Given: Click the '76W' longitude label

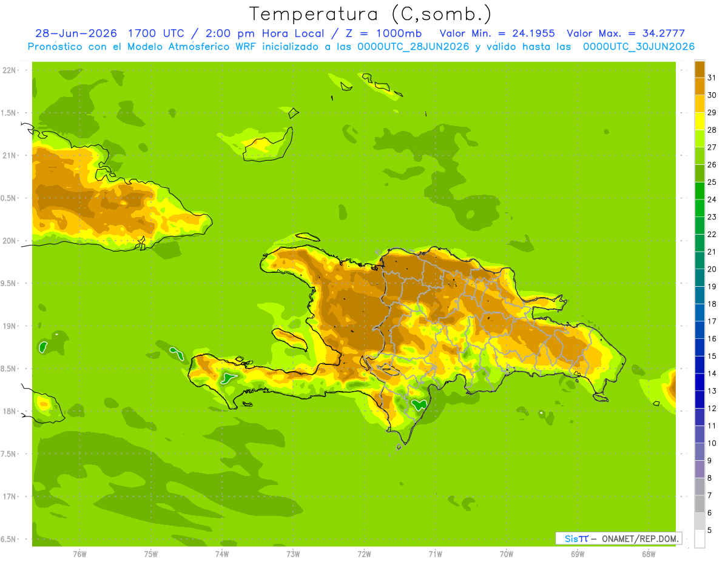Looking at the screenshot, I should [x=79, y=554].
